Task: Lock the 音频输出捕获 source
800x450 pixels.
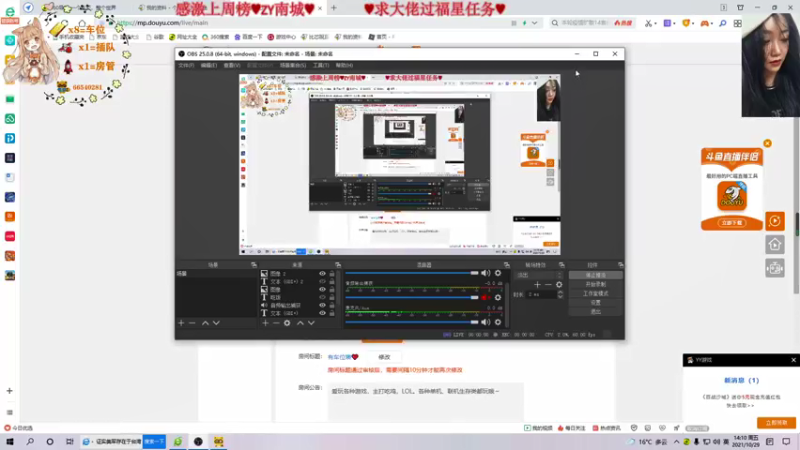Action: pyautogui.click(x=332, y=305)
